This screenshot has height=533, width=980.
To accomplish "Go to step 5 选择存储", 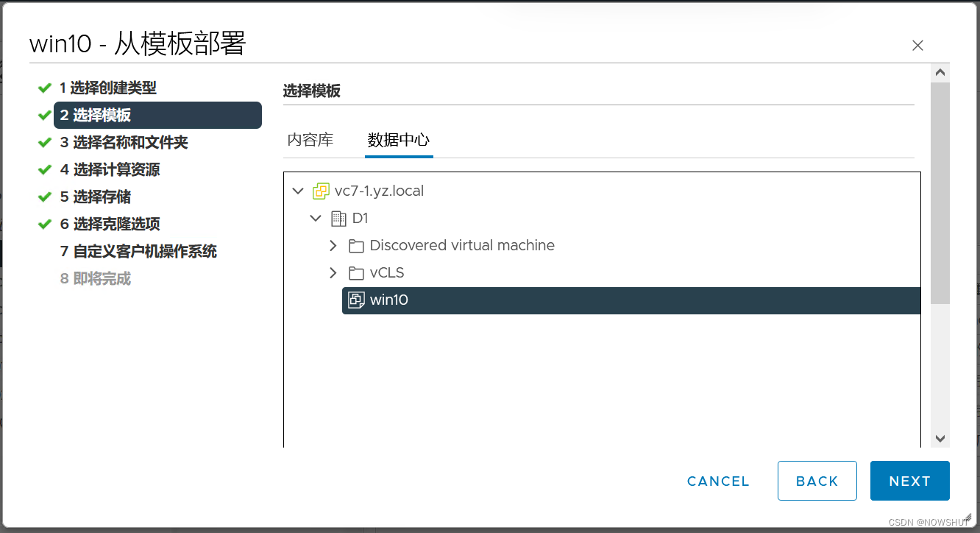I will 96,197.
